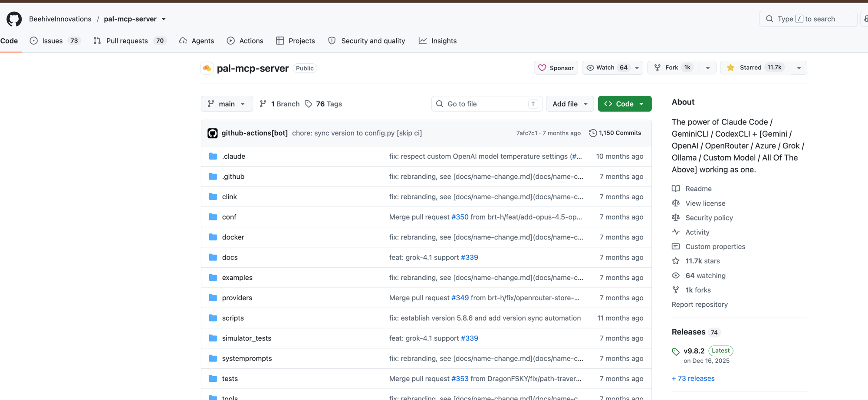Open the green Code dropdown button

(625, 104)
